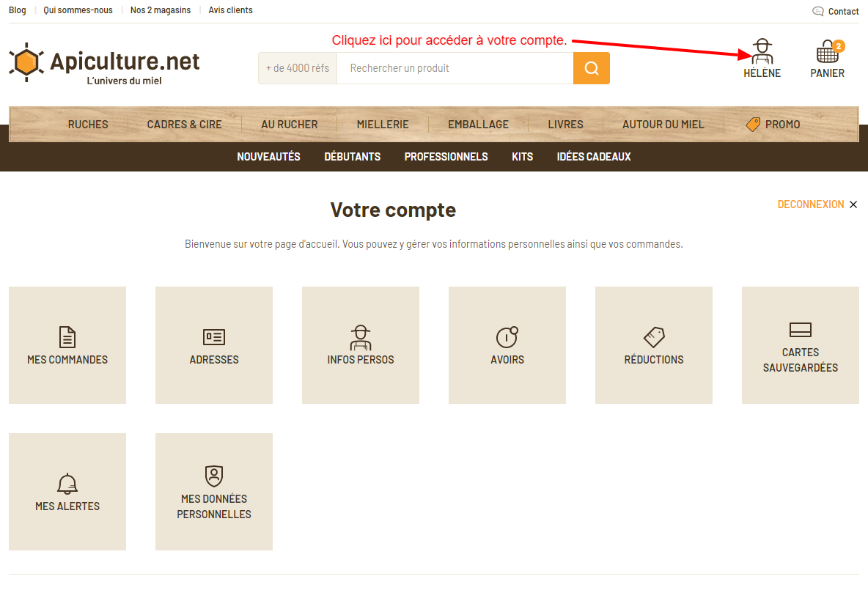Open the Panier shopping basket icon
Image resolution: width=868 pixels, height=590 pixels.
(827, 53)
